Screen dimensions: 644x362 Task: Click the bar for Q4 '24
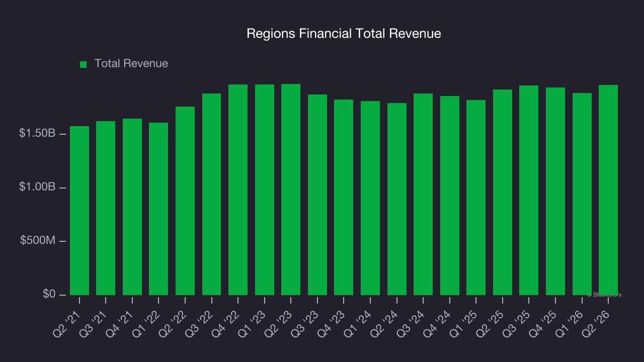pos(450,196)
